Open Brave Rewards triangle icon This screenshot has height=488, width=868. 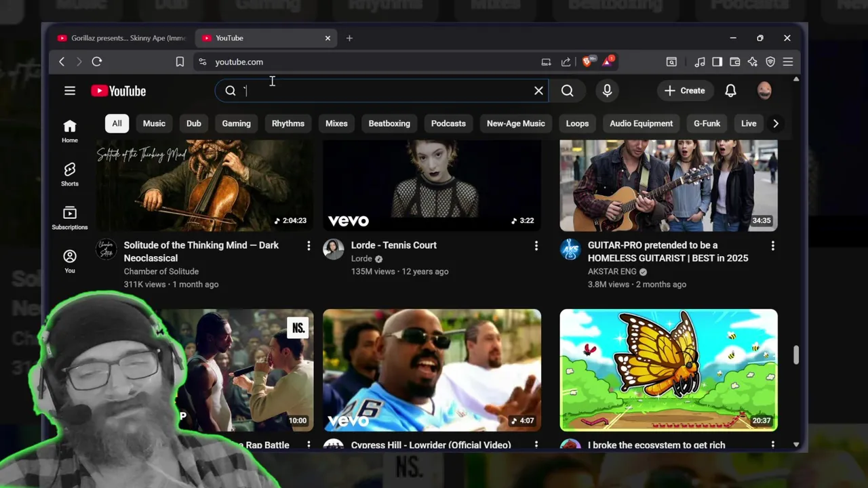(608, 62)
